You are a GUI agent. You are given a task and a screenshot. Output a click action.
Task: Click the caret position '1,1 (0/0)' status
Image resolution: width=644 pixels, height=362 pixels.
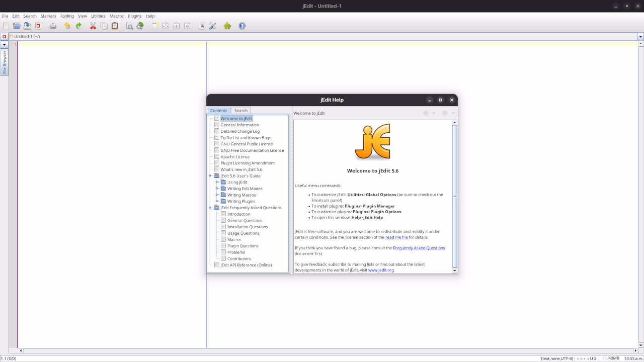tap(9, 358)
